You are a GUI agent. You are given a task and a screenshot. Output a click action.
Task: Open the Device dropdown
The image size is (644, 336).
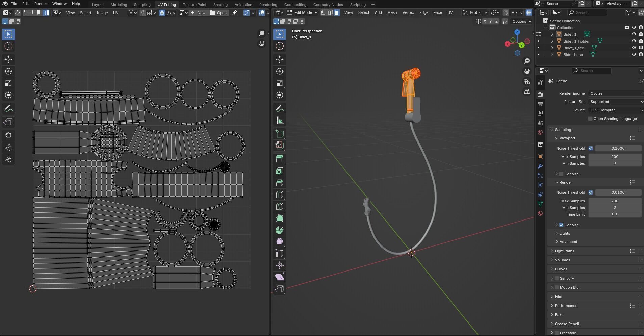(x=616, y=110)
